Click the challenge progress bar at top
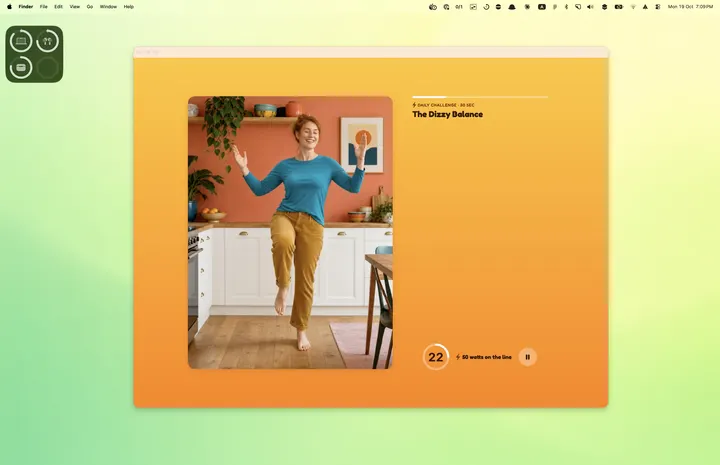Viewport: 720px width, 465px height. tap(480, 97)
